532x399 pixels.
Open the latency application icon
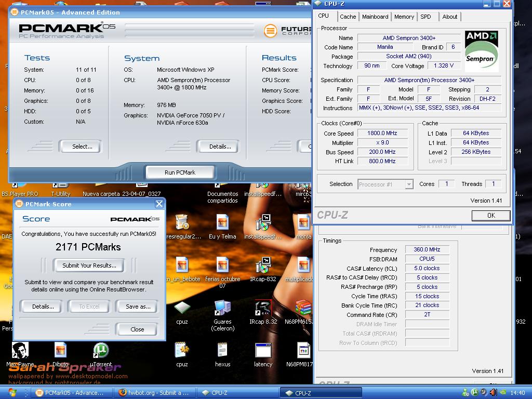[x=263, y=350]
